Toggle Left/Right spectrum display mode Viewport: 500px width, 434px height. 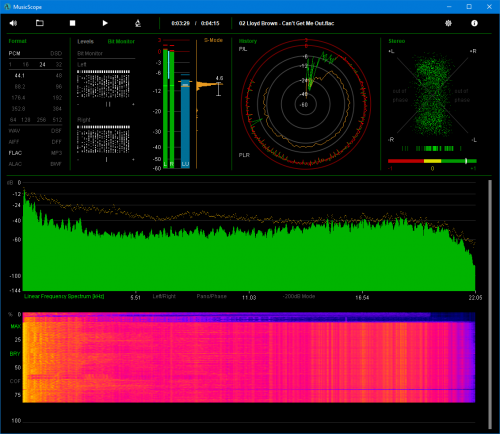point(164,296)
